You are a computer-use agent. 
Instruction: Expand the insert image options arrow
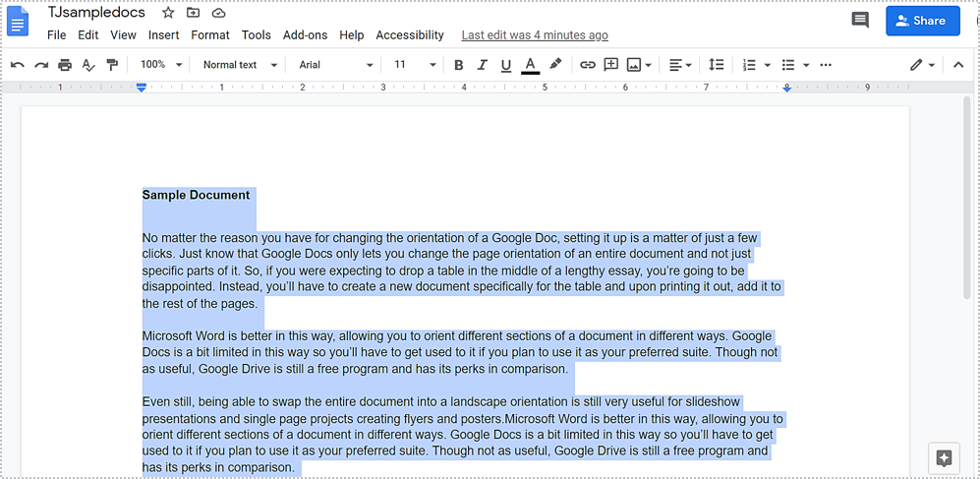[x=648, y=65]
